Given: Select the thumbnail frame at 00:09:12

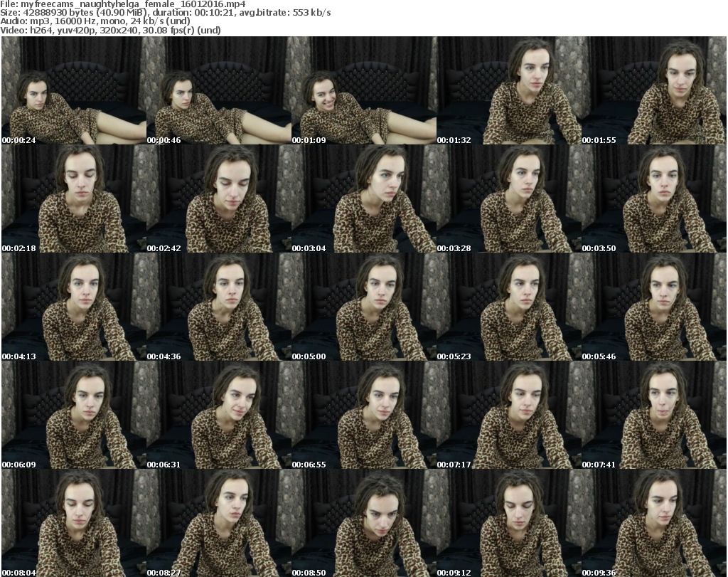Looking at the screenshot, I should tap(509, 523).
